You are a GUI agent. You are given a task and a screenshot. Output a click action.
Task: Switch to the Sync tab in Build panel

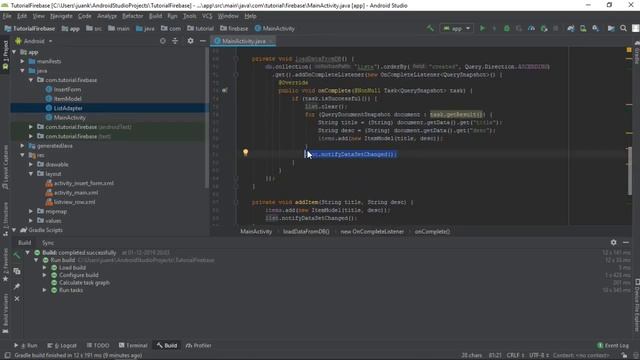coord(48,242)
